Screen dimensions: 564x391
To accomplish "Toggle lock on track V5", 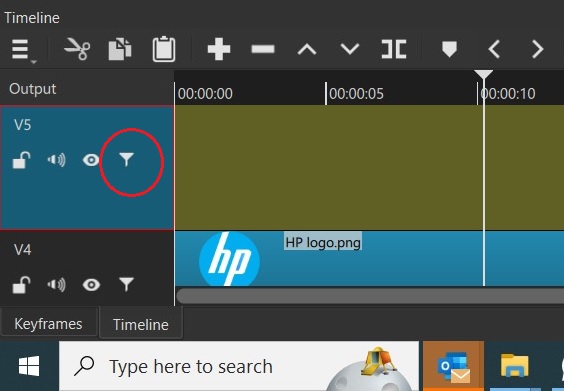I will 21,160.
